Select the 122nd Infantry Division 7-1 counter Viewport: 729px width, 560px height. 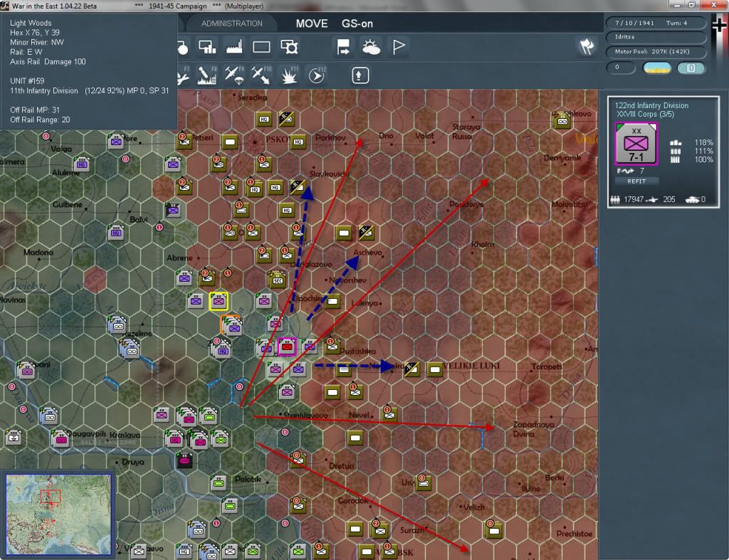(x=636, y=144)
